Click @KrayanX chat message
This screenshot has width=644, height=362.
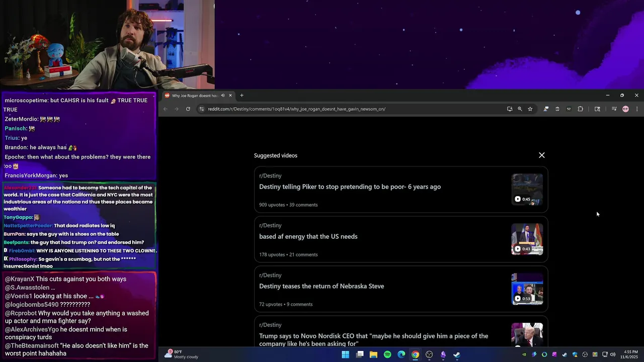tap(66, 279)
